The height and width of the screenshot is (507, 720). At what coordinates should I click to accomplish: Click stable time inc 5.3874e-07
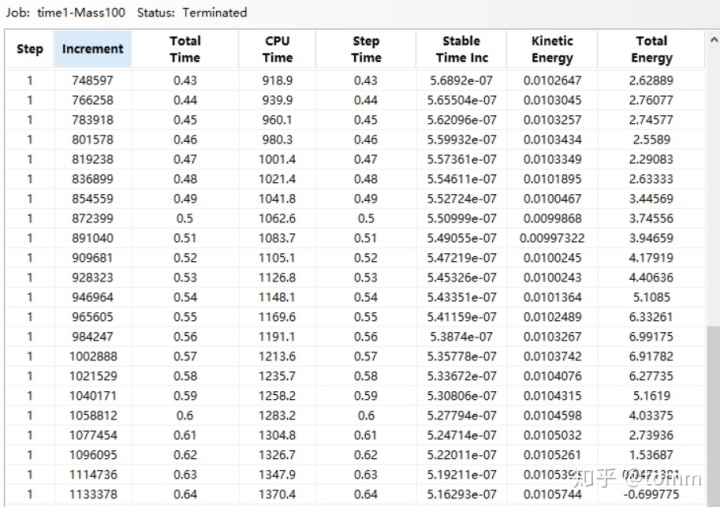[x=461, y=337]
